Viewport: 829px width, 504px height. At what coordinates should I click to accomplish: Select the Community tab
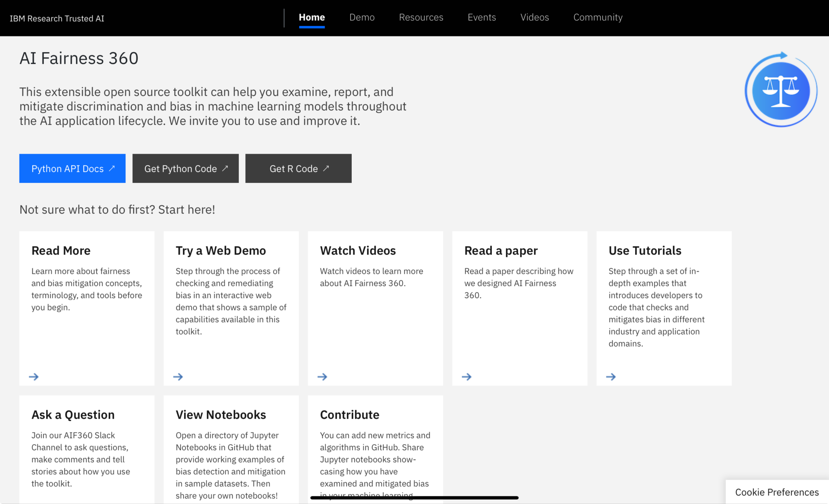(x=598, y=17)
